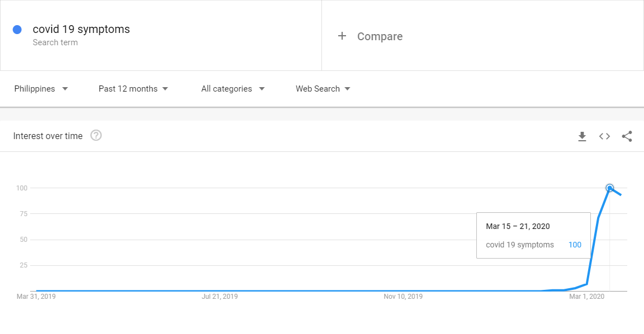
Task: Open the All categories dropdown
Action: [x=233, y=89]
